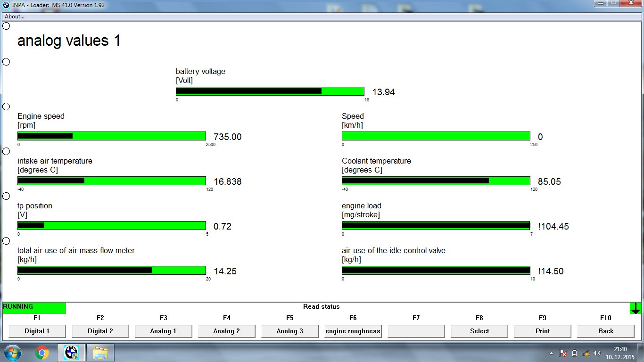Image resolution: width=644 pixels, height=362 pixels.
Task: Click the down arrow in status bar
Action: click(x=636, y=308)
